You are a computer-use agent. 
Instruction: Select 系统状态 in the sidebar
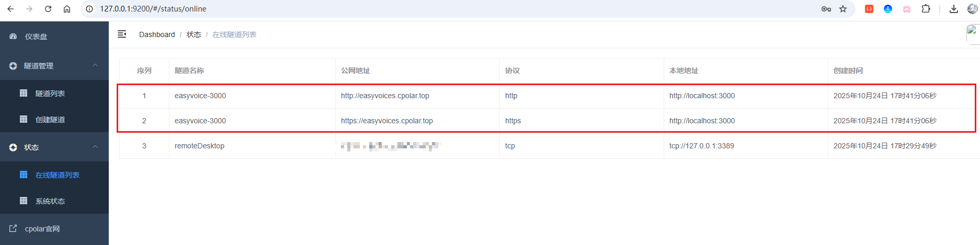50,201
